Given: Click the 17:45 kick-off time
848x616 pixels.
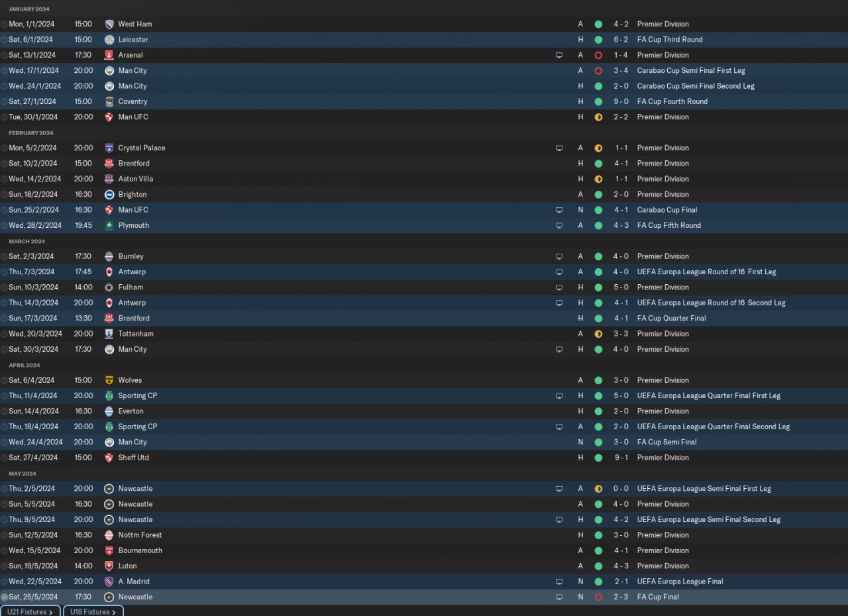Looking at the screenshot, I should pos(83,272).
